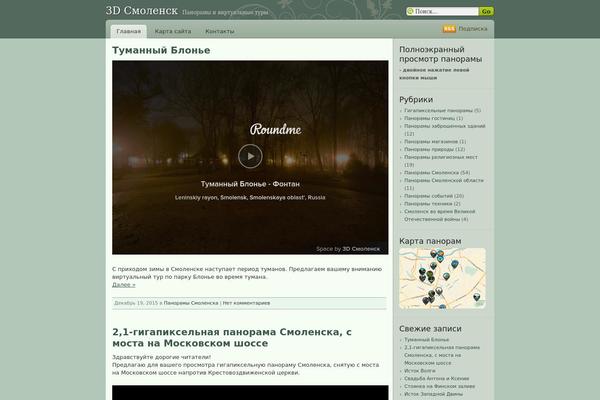The height and width of the screenshot is (400, 600).
Task: Open the Стоянка на Финском заливе post
Action: [440, 386]
